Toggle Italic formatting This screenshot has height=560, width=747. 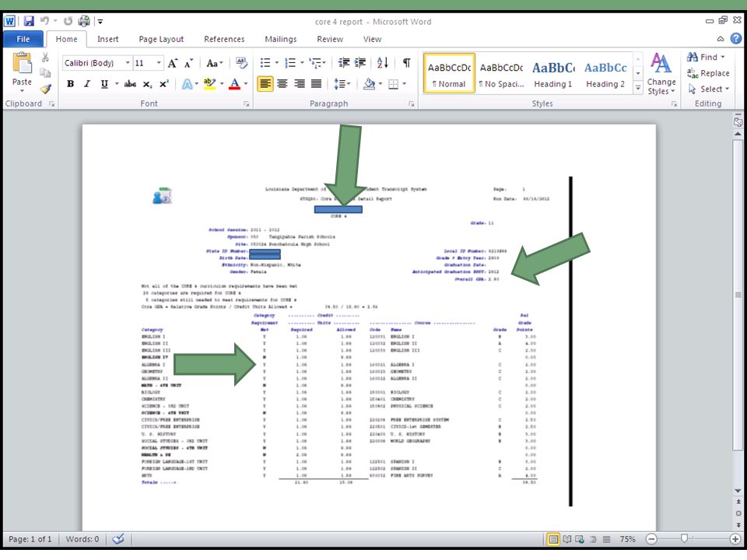click(x=87, y=84)
